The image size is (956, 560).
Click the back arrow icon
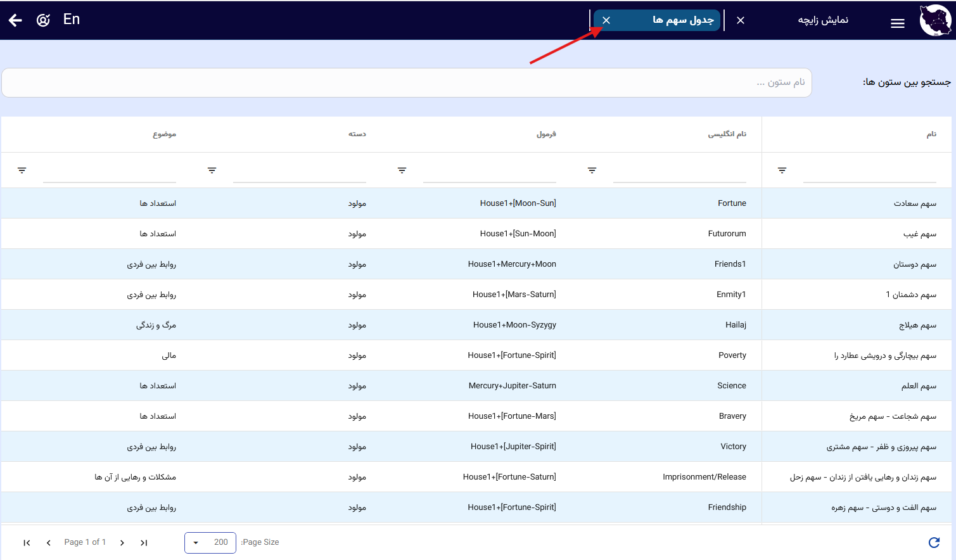(x=15, y=20)
